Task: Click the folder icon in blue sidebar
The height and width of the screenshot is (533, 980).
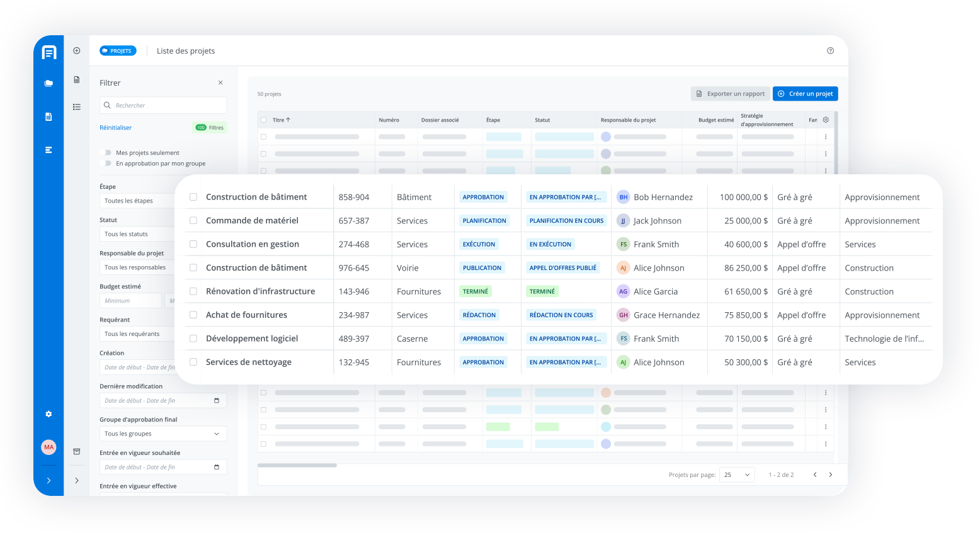Action: [x=48, y=83]
